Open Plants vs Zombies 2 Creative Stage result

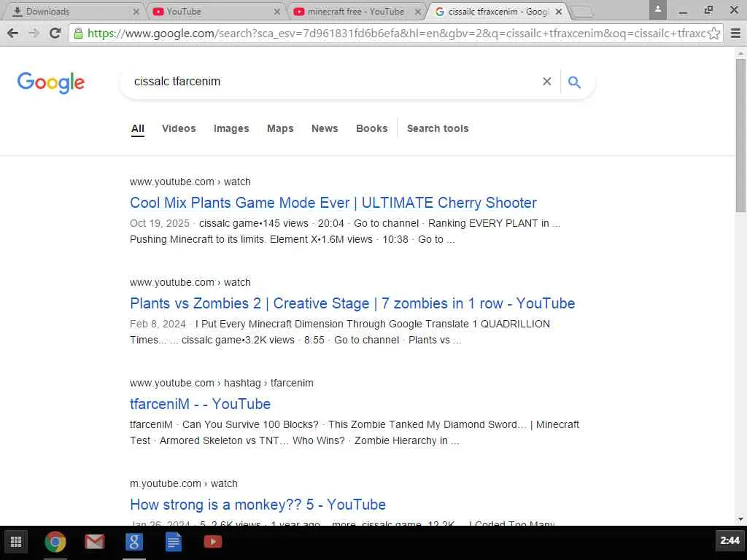pos(352,303)
